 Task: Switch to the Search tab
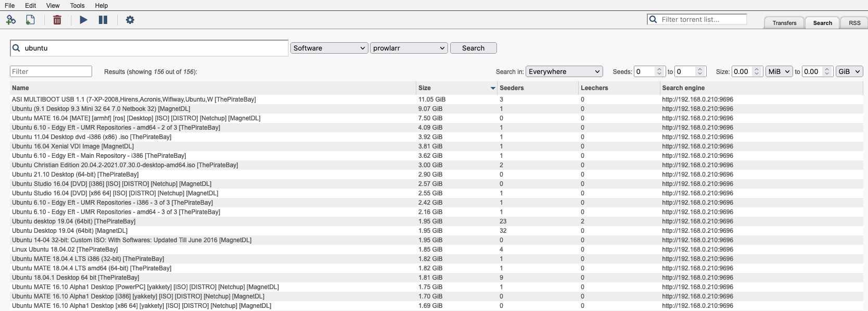pyautogui.click(x=822, y=23)
